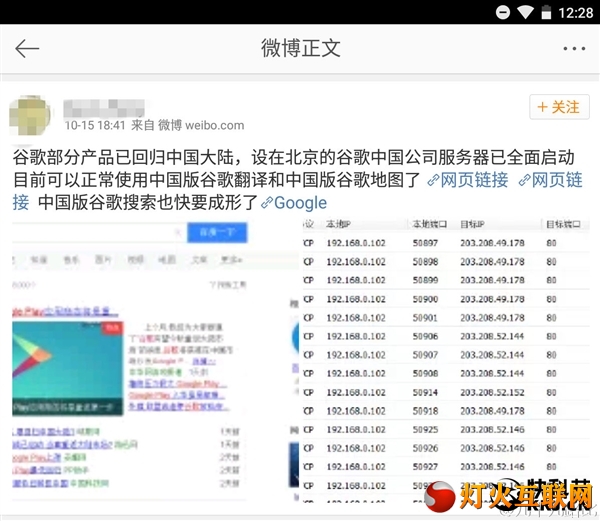The height and width of the screenshot is (521, 600).
Task: Go back with the arrow icon
Action: pyautogui.click(x=27, y=49)
